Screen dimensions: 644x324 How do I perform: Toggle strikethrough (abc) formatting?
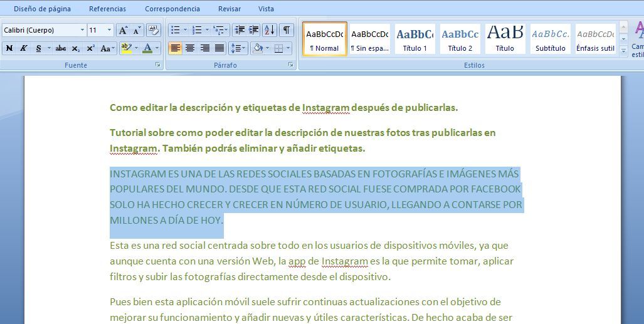pyautogui.click(x=61, y=48)
